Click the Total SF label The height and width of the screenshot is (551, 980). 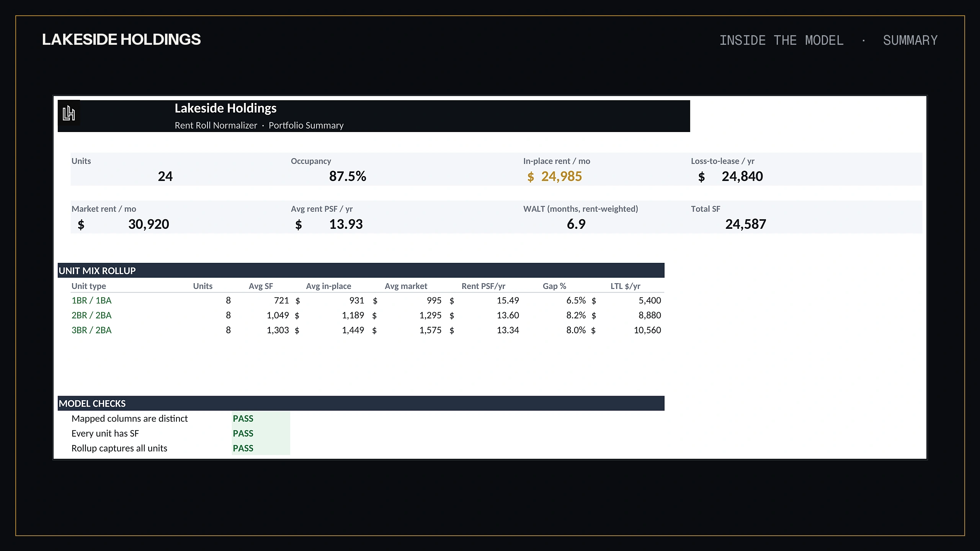(x=706, y=209)
